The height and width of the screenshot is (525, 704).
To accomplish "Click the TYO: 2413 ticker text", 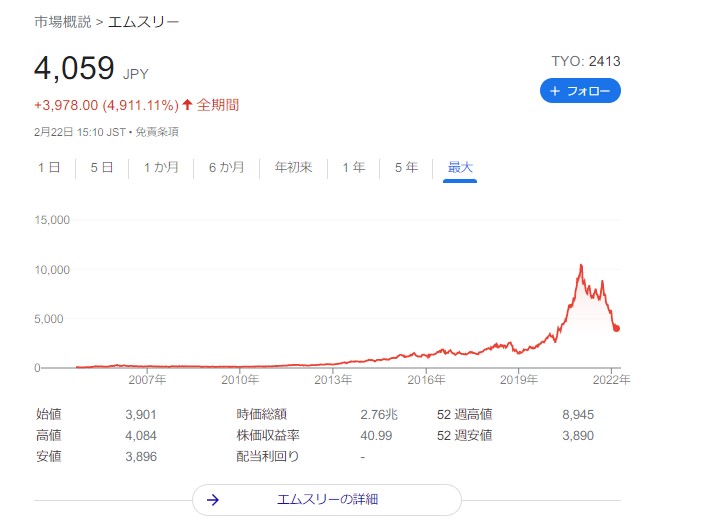I will click(x=586, y=61).
